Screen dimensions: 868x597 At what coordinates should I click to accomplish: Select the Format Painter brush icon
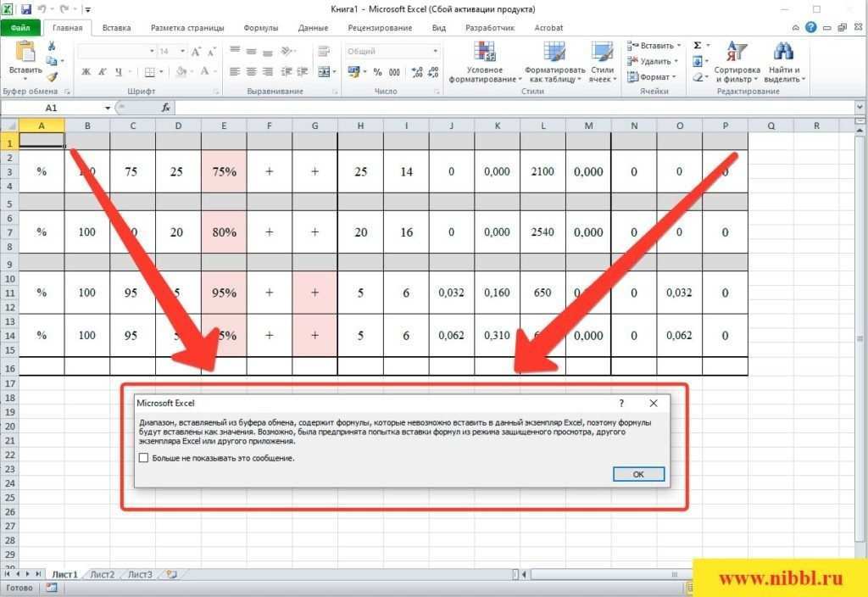coord(52,76)
